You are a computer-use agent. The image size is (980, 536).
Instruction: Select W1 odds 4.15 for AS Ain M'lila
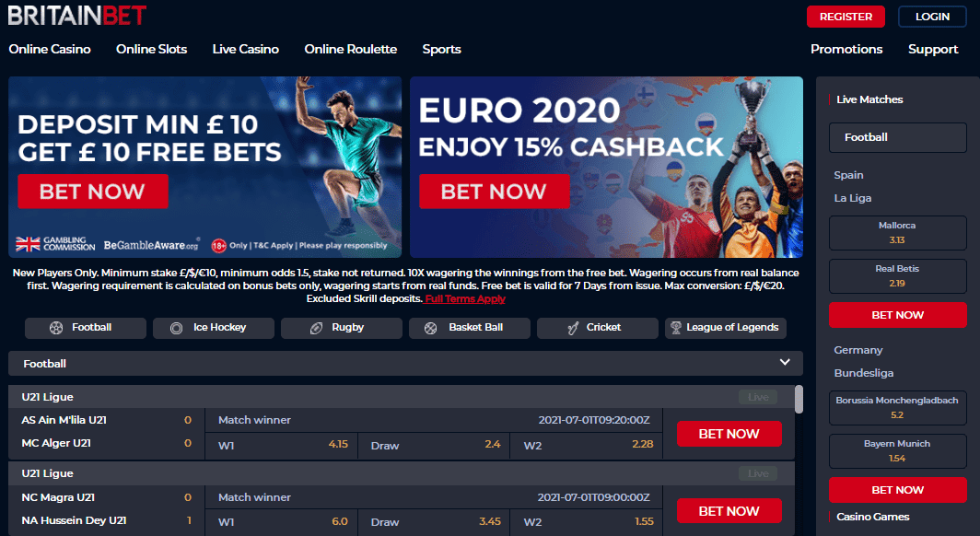pos(281,446)
